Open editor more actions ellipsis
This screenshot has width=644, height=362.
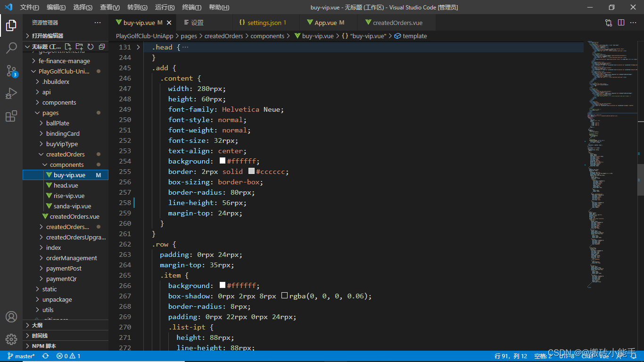633,23
